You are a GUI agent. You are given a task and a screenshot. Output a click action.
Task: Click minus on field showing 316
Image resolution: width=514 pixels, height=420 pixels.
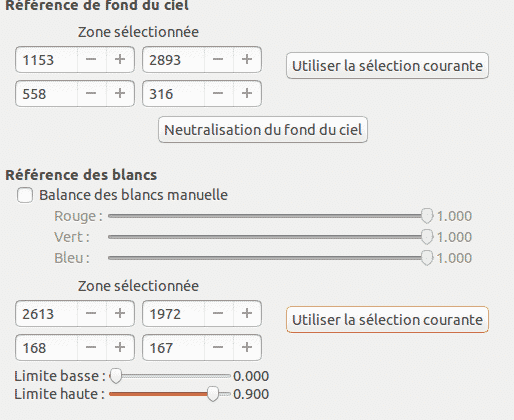[x=218, y=94]
